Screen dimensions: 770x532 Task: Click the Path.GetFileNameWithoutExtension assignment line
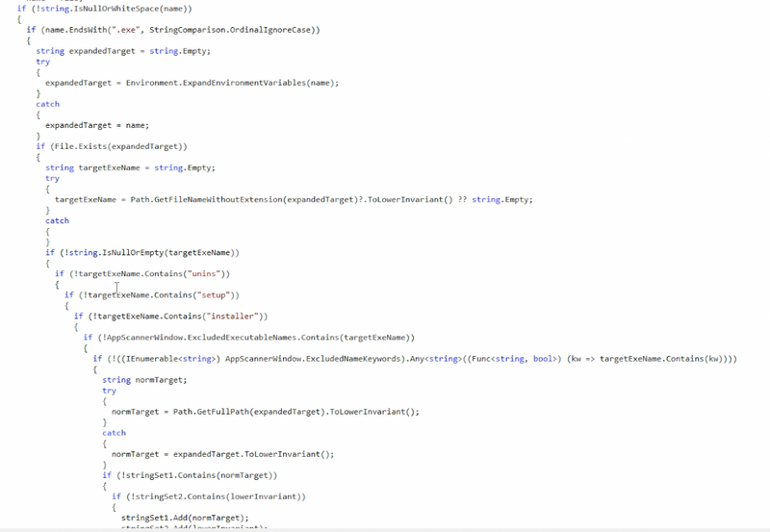tap(294, 200)
